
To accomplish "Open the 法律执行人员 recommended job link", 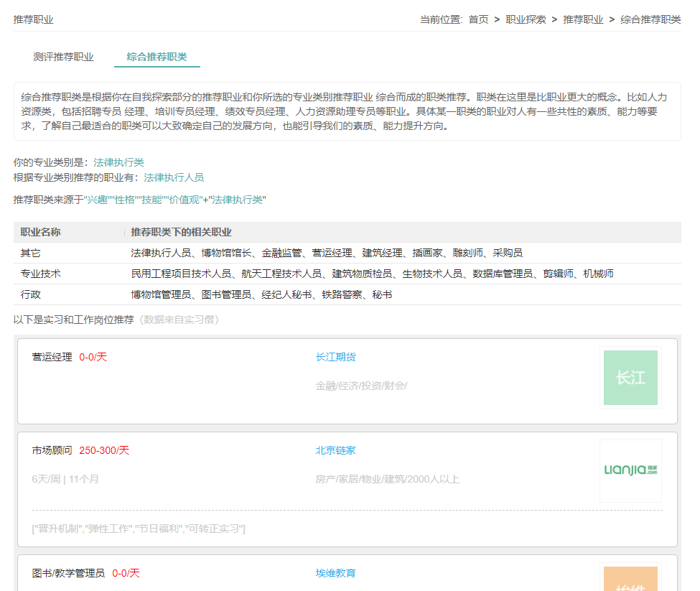I will (x=174, y=177).
